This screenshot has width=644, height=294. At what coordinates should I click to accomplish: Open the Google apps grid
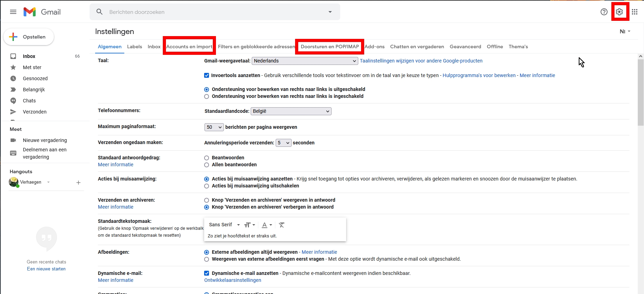point(635,12)
